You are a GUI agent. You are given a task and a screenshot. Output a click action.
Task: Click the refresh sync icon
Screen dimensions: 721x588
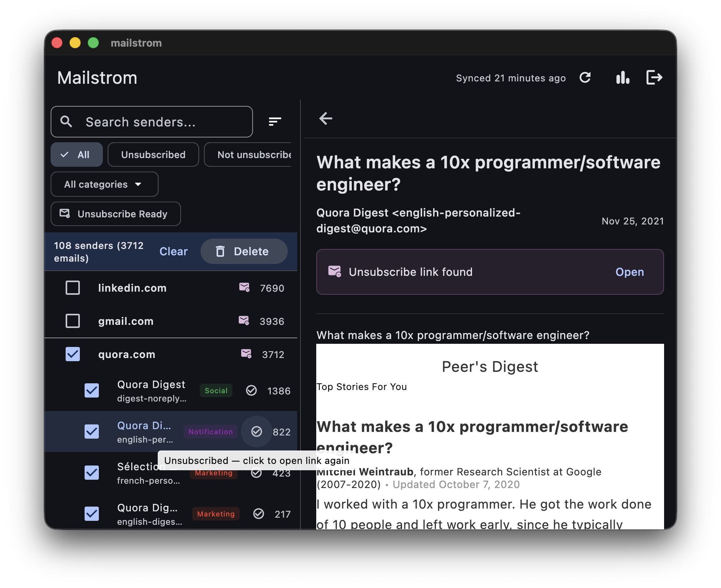point(585,78)
